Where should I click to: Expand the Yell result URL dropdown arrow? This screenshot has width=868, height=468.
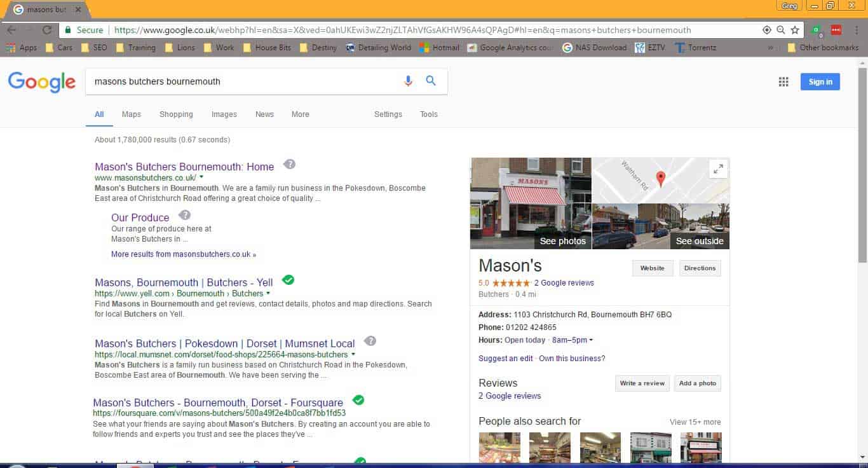[x=268, y=293]
